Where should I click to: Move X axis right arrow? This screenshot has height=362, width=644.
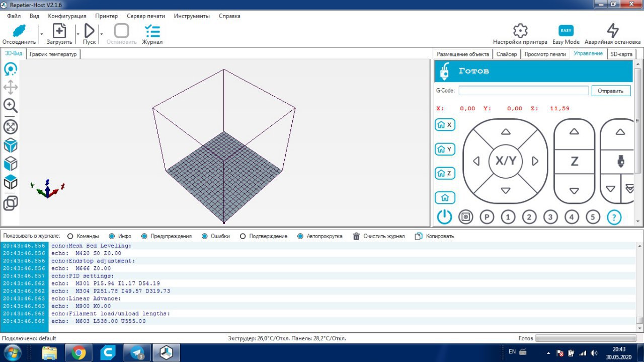click(535, 161)
